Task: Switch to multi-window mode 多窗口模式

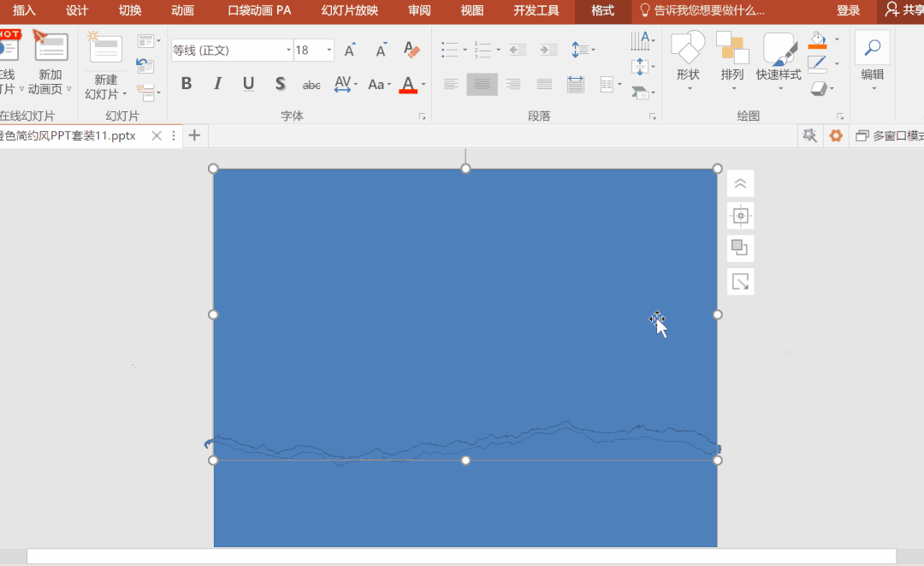Action: pyautogui.click(x=890, y=135)
